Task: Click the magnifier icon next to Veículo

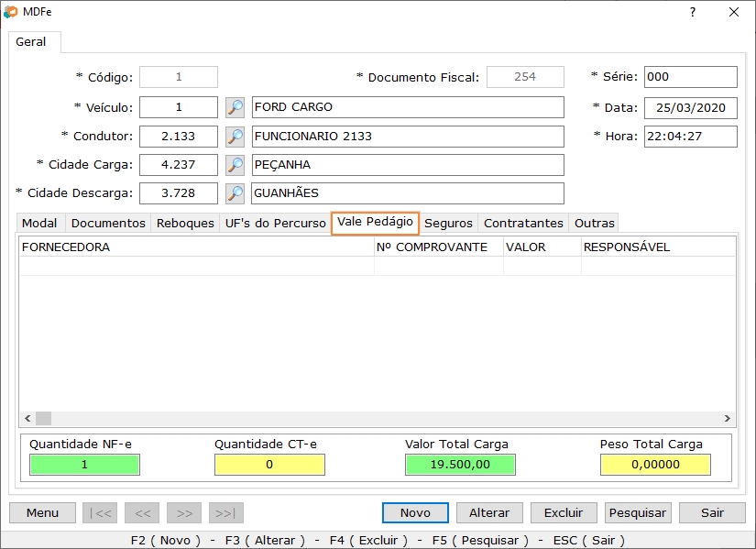Action: point(235,108)
